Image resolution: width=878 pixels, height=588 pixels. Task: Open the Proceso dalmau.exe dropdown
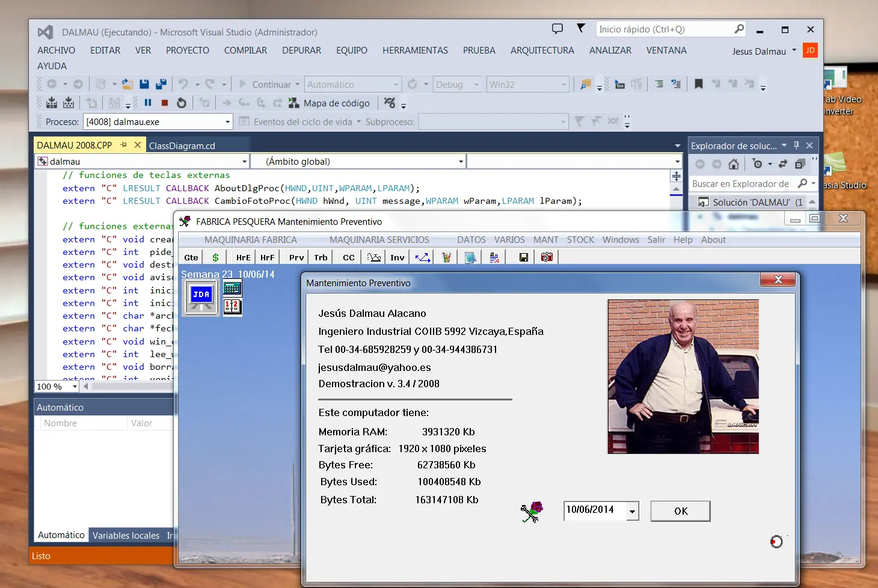click(x=227, y=122)
